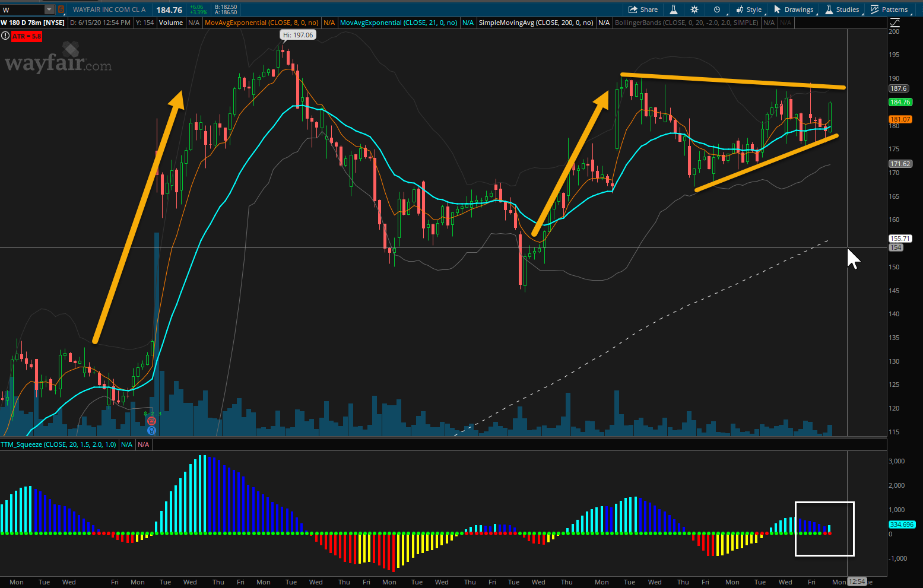Click the bid price B: 182.50
This screenshot has width=923, height=588.
[226, 7]
